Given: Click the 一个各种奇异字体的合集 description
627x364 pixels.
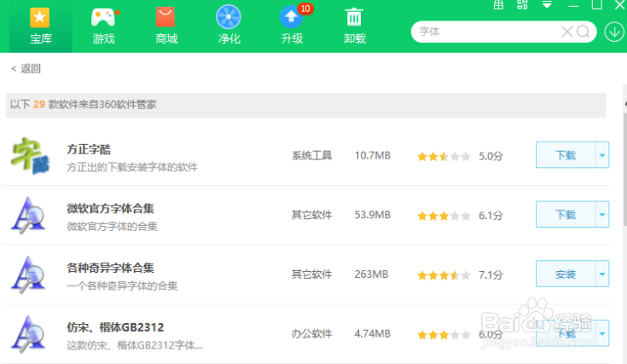Looking at the screenshot, I should pos(122,286).
